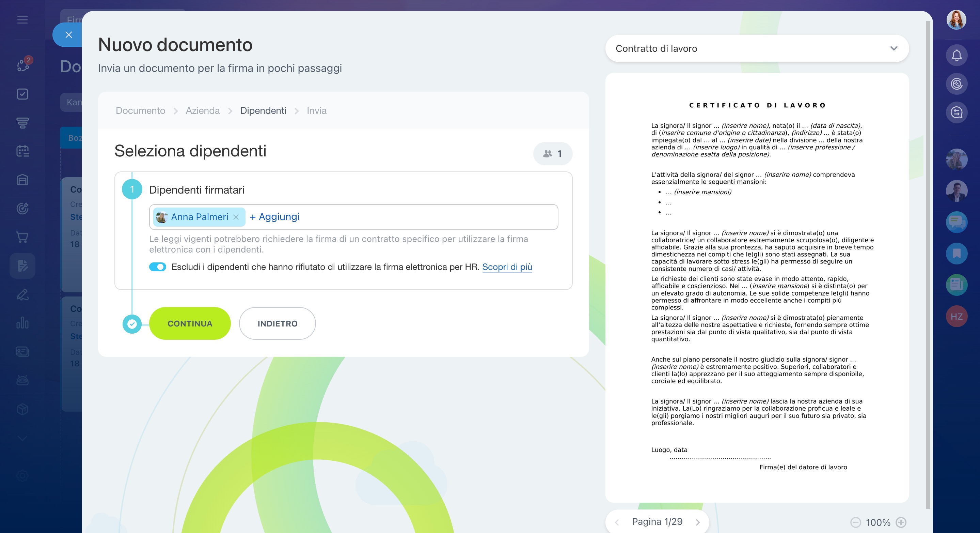This screenshot has width=980, height=533.
Task: Click the Scopri di più link
Action: (507, 267)
